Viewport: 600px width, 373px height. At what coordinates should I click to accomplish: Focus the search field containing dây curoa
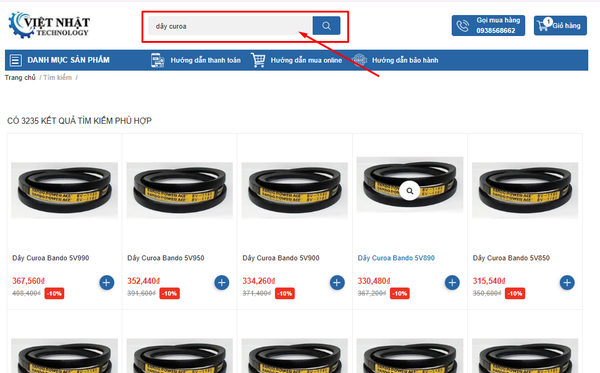(x=230, y=26)
